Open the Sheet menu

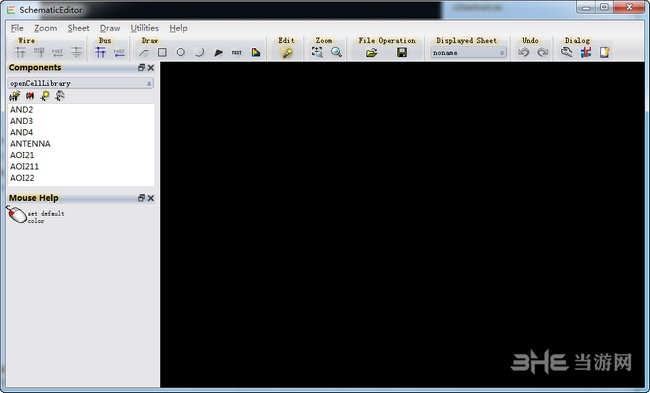point(78,28)
